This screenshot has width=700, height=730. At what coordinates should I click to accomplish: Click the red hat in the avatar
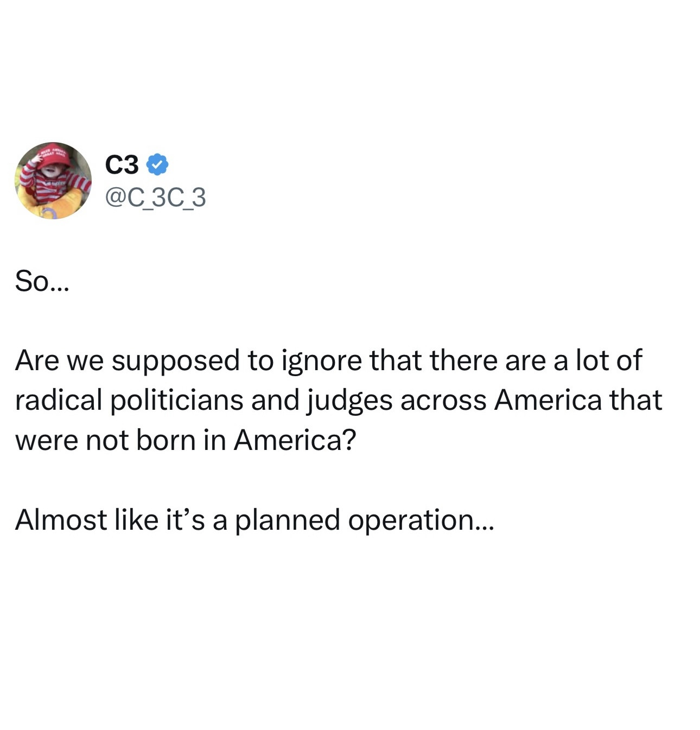(x=53, y=156)
